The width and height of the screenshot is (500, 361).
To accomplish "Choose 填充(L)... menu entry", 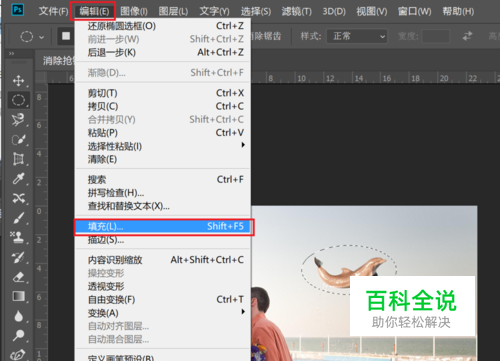I will click(x=163, y=226).
